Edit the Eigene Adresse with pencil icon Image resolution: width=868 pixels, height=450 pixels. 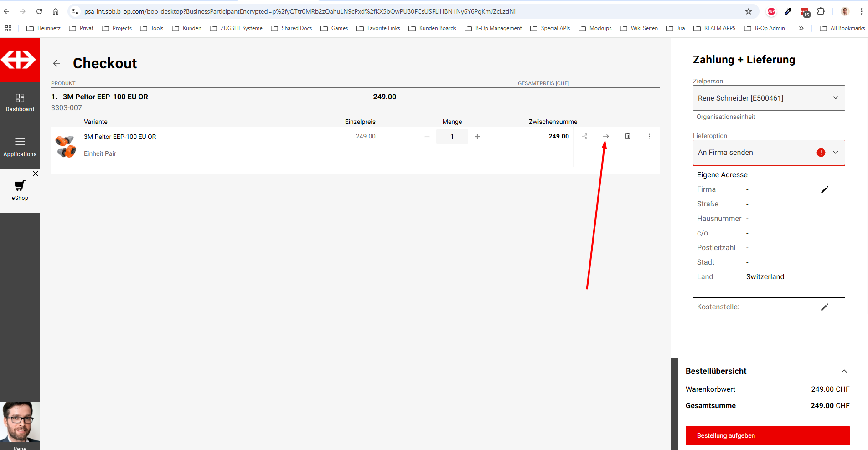pos(824,189)
